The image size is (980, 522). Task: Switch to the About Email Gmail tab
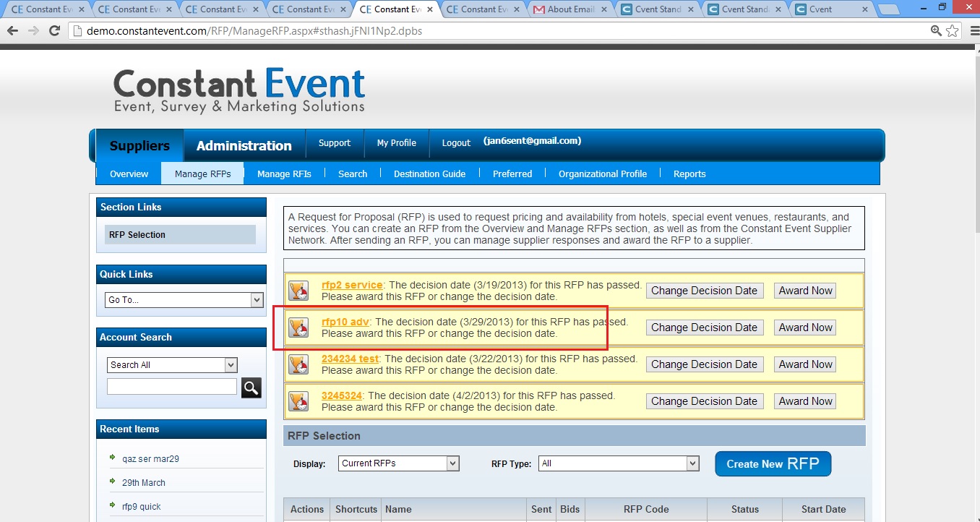571,9
